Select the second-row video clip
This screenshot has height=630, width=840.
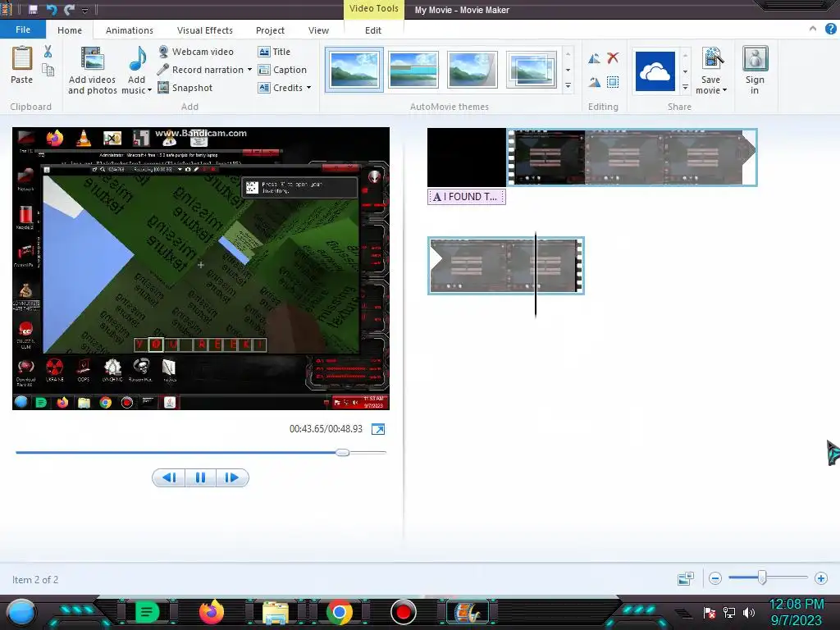505,266
